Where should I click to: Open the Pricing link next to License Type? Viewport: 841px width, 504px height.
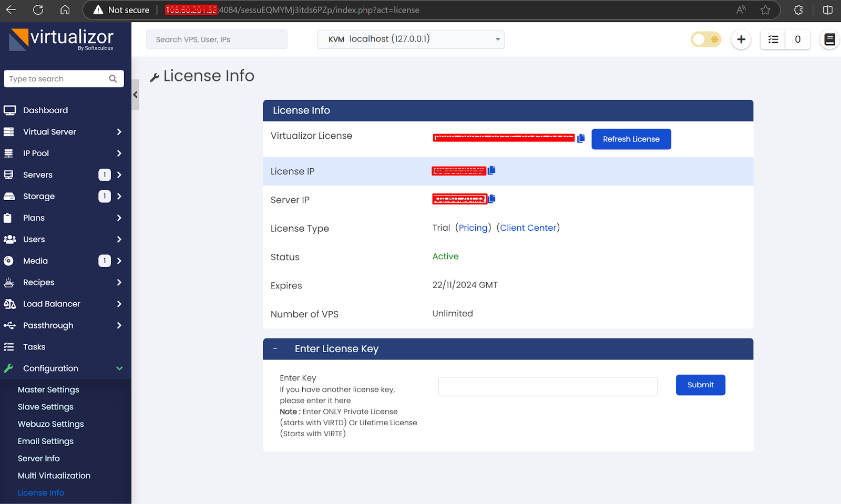(x=473, y=228)
